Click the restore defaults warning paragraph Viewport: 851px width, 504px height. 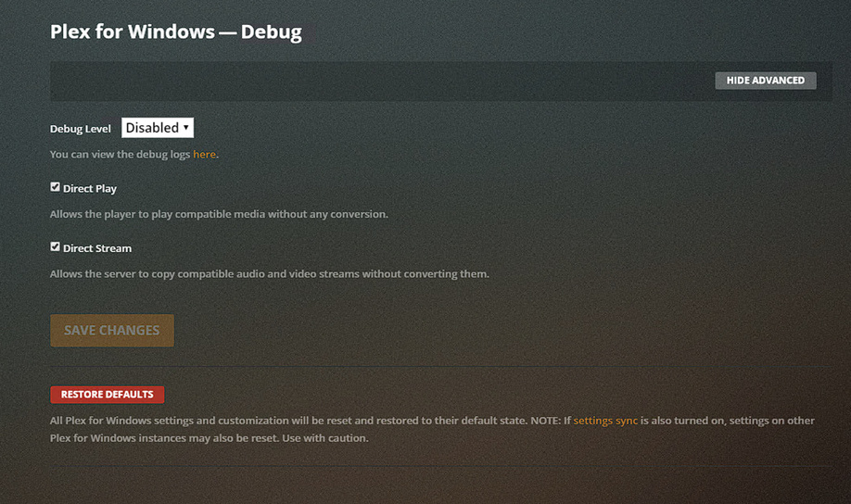pyautogui.click(x=306, y=421)
